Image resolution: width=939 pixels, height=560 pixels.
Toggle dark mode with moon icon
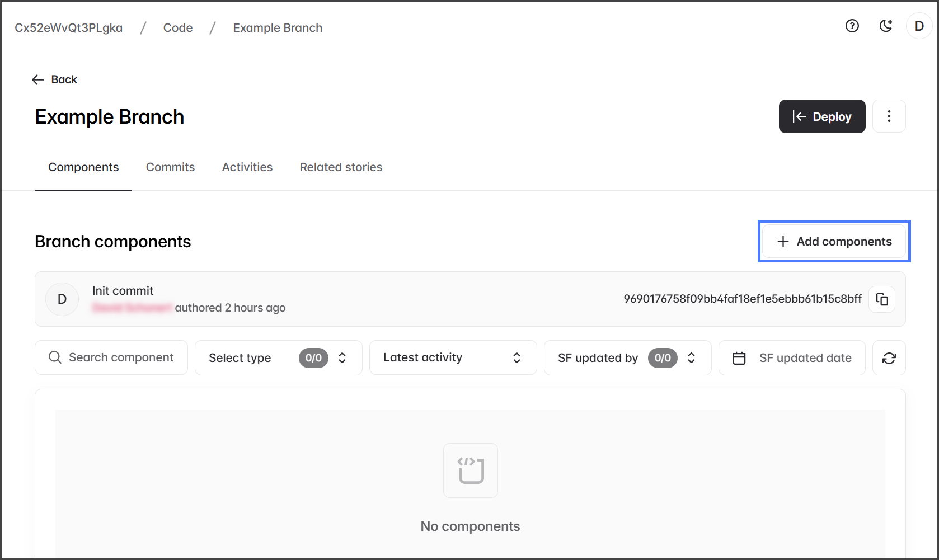885,26
